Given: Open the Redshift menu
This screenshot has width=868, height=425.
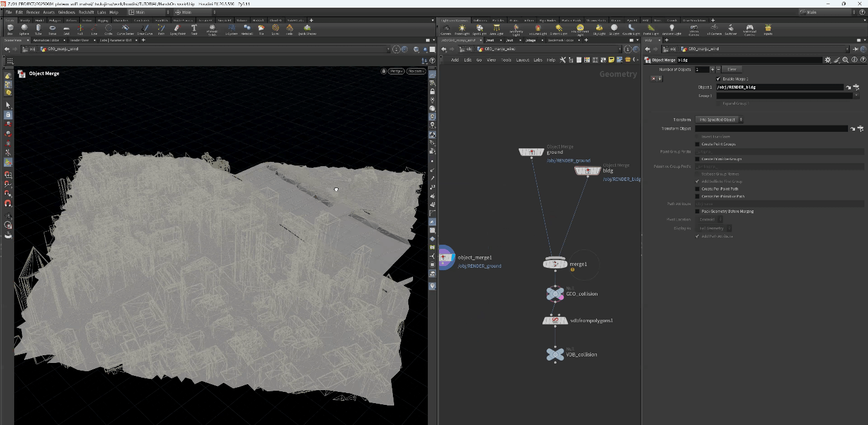Looking at the screenshot, I should (86, 12).
